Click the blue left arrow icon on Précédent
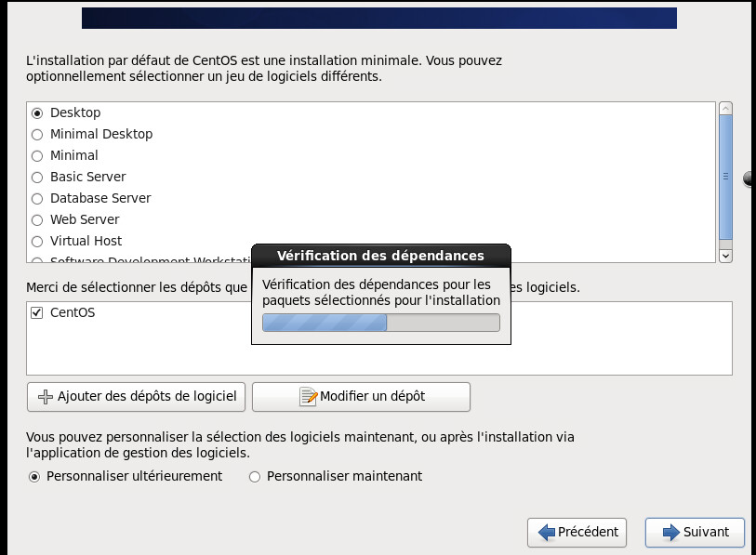 [x=547, y=533]
